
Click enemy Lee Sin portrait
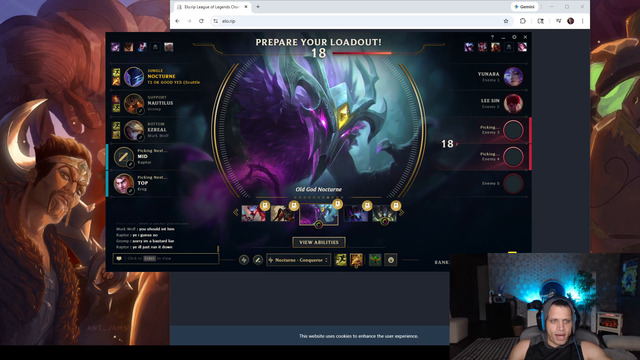click(x=513, y=103)
